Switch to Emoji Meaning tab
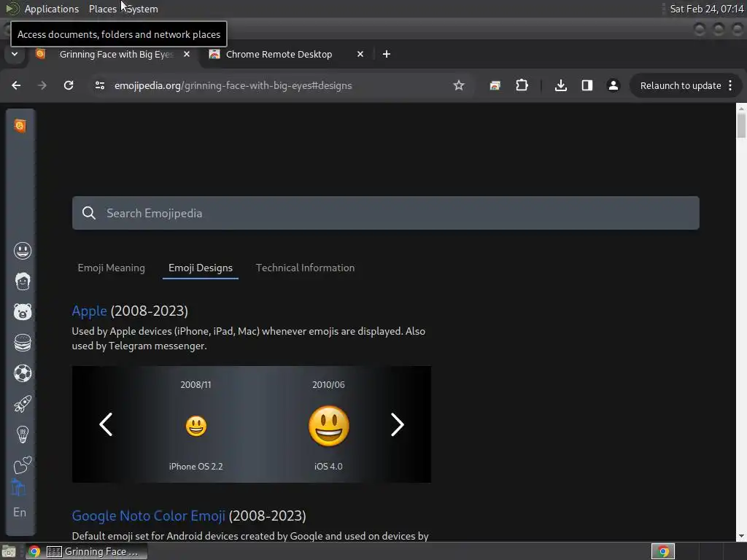 [x=111, y=268]
